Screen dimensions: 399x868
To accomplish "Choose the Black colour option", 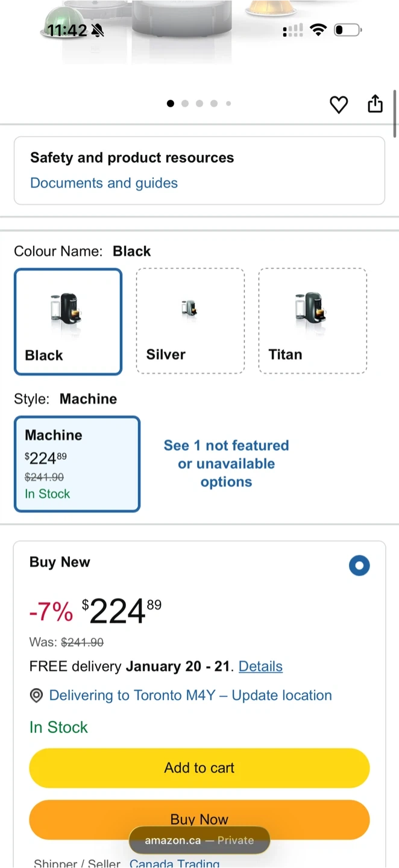I will point(68,321).
